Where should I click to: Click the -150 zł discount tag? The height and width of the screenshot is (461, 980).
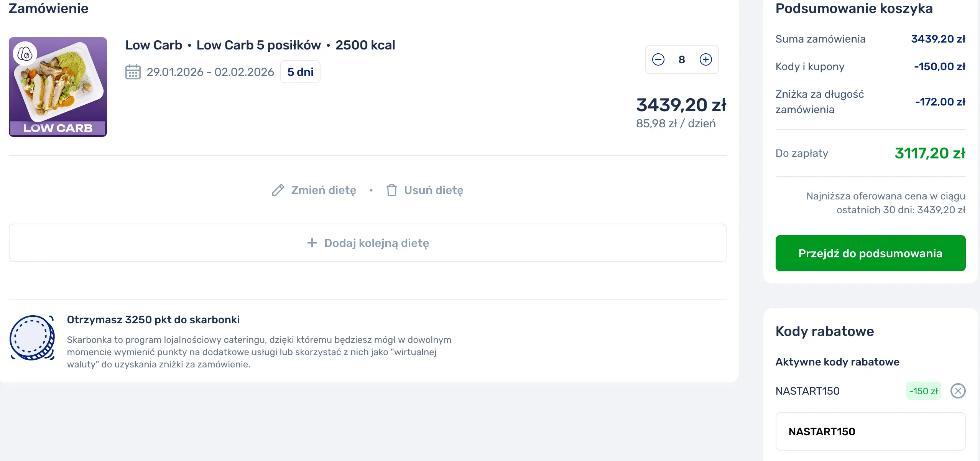click(x=923, y=391)
